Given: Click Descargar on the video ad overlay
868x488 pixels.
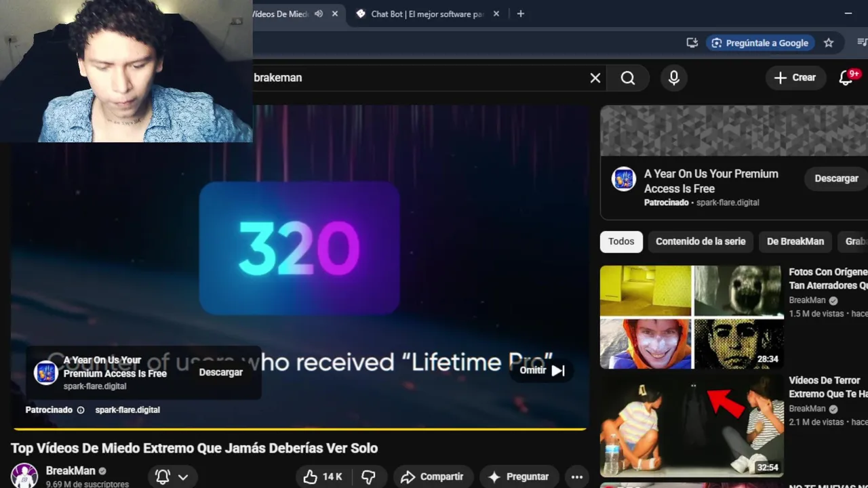Looking at the screenshot, I should [220, 372].
